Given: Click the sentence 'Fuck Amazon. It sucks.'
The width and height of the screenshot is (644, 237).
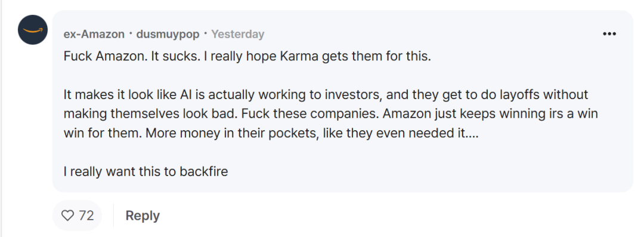Looking at the screenshot, I should click(x=131, y=56).
